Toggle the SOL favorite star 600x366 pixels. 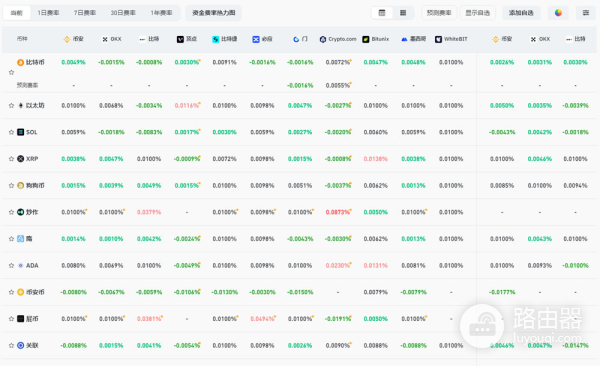tap(11, 132)
